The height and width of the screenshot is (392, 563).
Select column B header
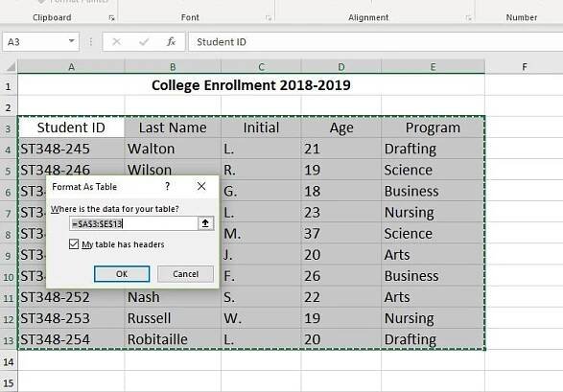(173, 67)
